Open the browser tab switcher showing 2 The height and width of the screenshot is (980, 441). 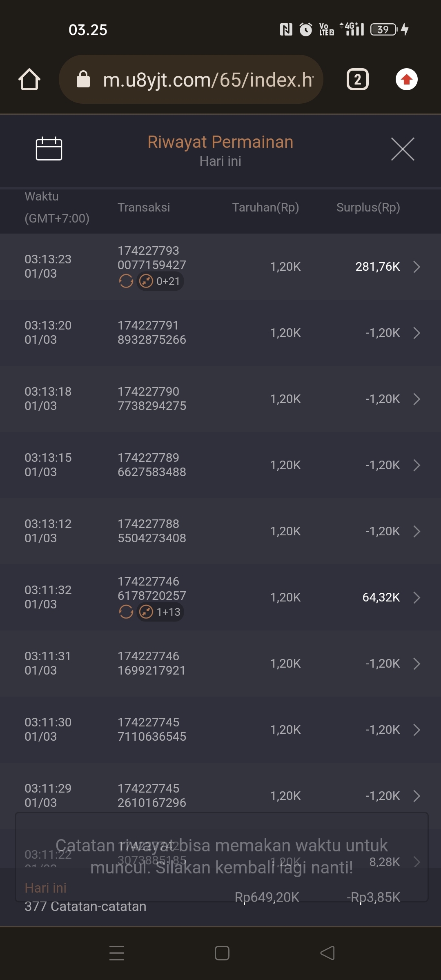click(x=357, y=79)
